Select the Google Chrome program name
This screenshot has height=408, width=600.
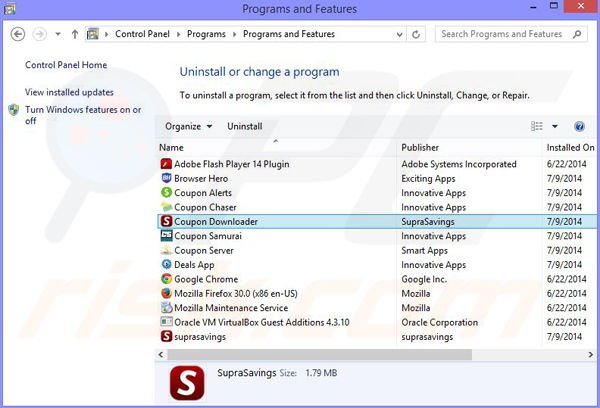pos(206,279)
